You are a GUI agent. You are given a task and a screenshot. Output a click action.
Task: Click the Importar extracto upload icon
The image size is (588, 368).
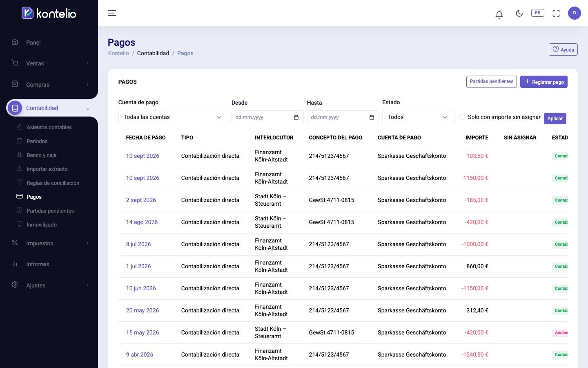click(x=19, y=168)
